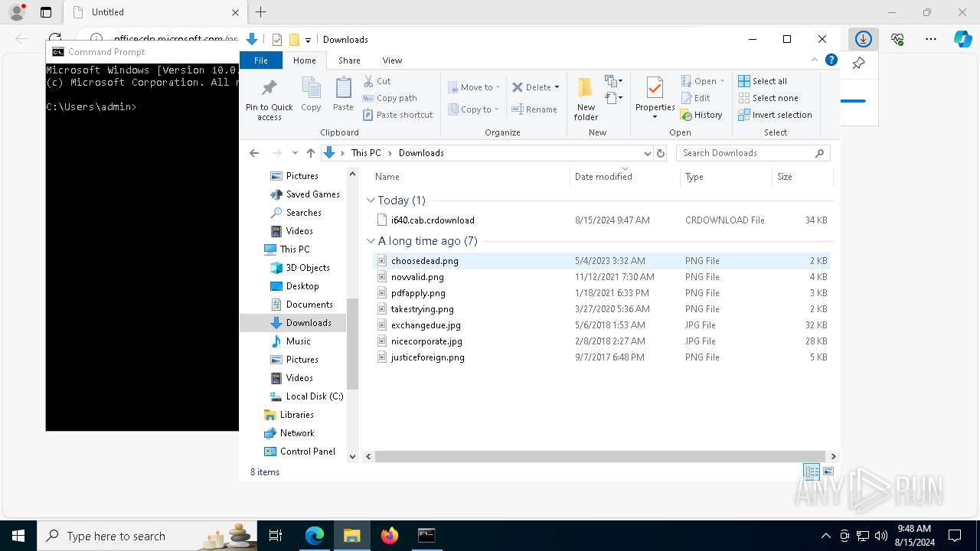Open Quick Access Toolbar customize dropdown
Image resolution: width=980 pixels, height=551 pixels.
coord(308,40)
